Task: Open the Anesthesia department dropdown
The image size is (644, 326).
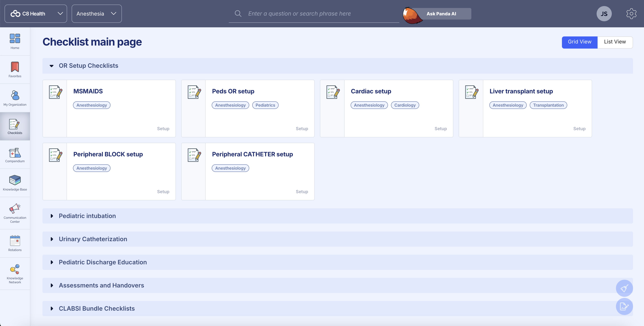Action: coord(96,13)
